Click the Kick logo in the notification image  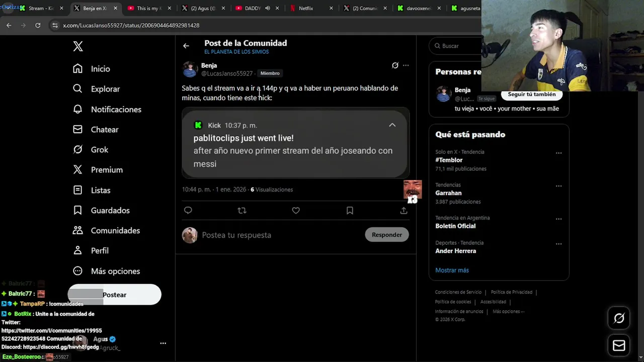(198, 125)
